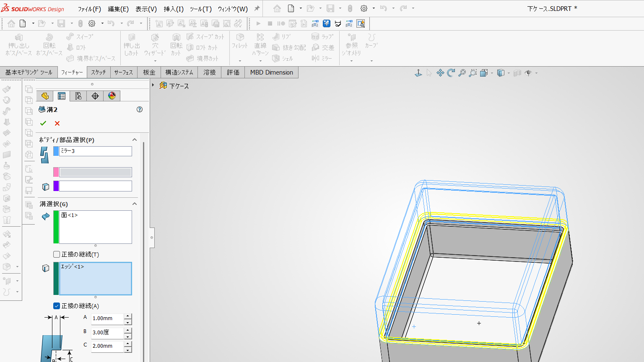Viewport: 644px width, 362px height.
Task: Open 穴ウィザード dropdown arrow
Action: point(155,61)
